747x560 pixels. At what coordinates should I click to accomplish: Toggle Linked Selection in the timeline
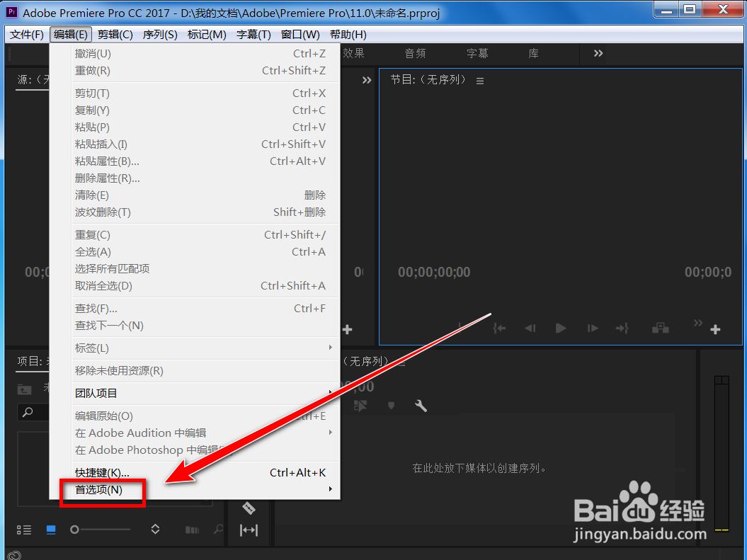coord(360,406)
